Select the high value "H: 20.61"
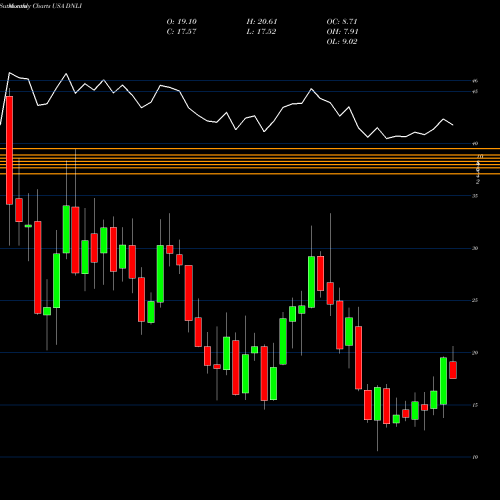Screen dimensions: 500x500 click(x=262, y=22)
